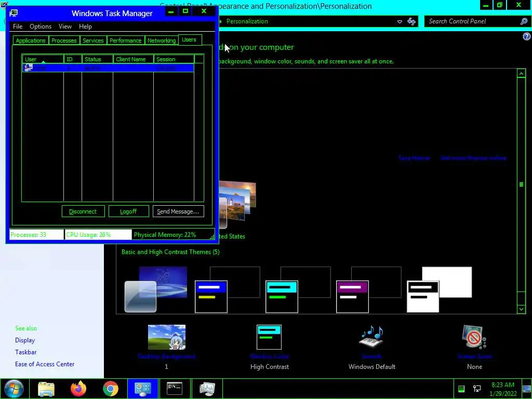The width and height of the screenshot is (532, 399).
Task: Open the network tray icon
Action: tap(477, 389)
